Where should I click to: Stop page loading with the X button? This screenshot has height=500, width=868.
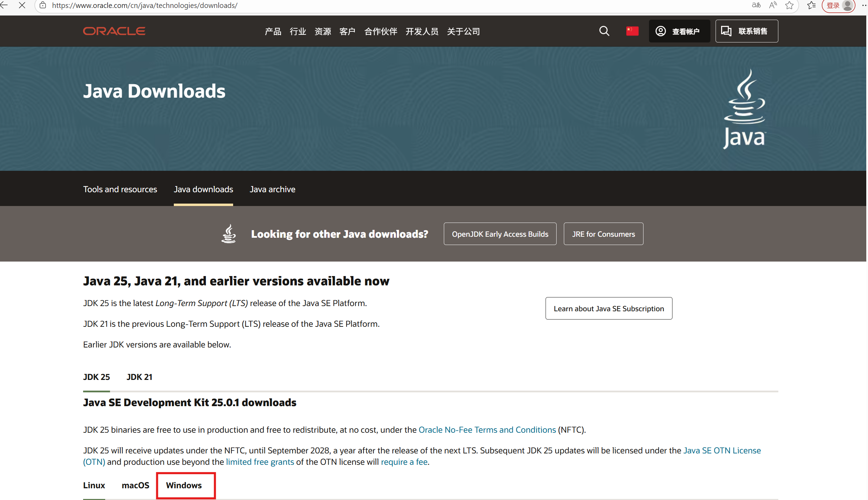[x=22, y=5]
